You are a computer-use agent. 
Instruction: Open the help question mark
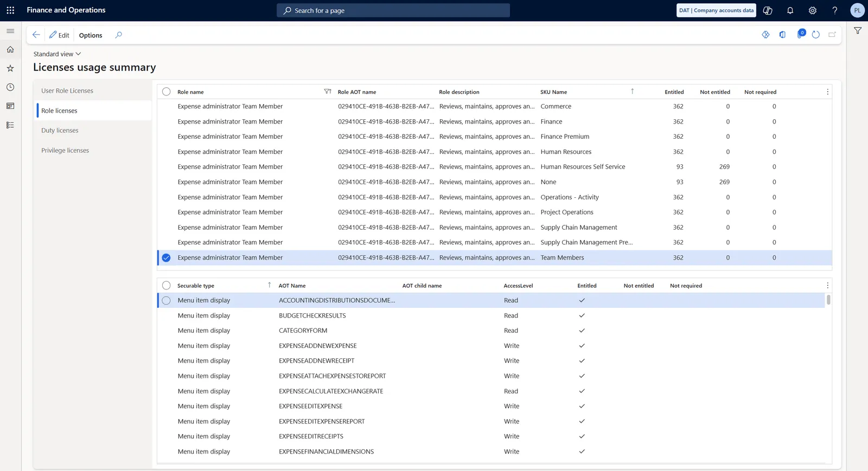click(834, 10)
